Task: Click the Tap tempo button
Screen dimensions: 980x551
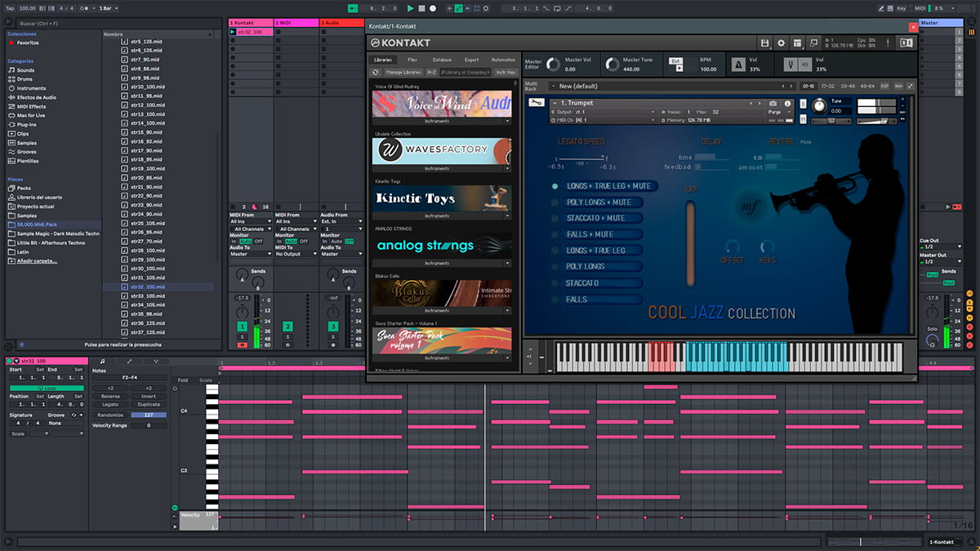Action: (8, 7)
